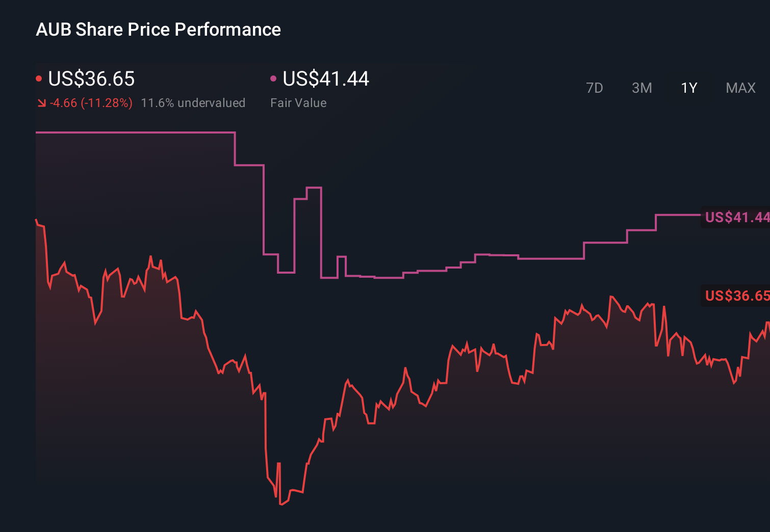Click the AUB Share Price Performance title
Image resolution: width=770 pixels, height=532 pixels.
(158, 30)
